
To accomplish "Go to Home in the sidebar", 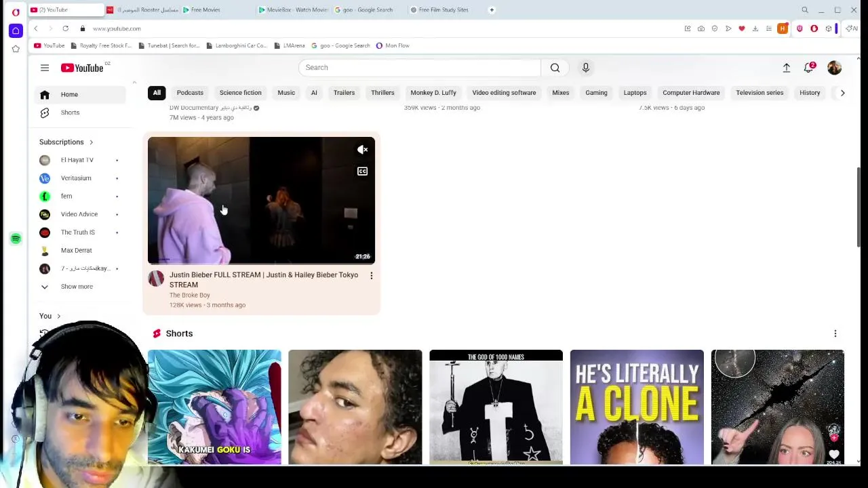I will (69, 94).
